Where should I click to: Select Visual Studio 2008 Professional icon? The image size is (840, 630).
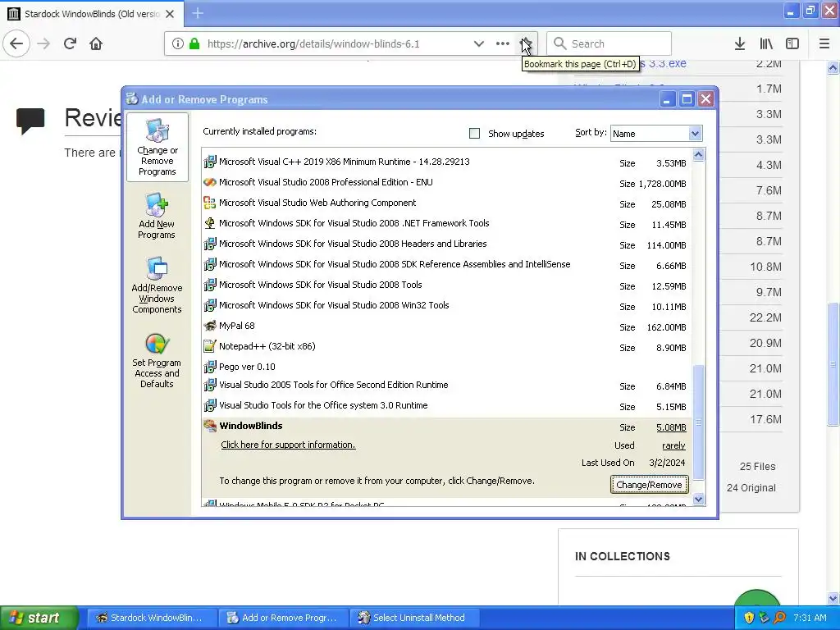(x=209, y=182)
